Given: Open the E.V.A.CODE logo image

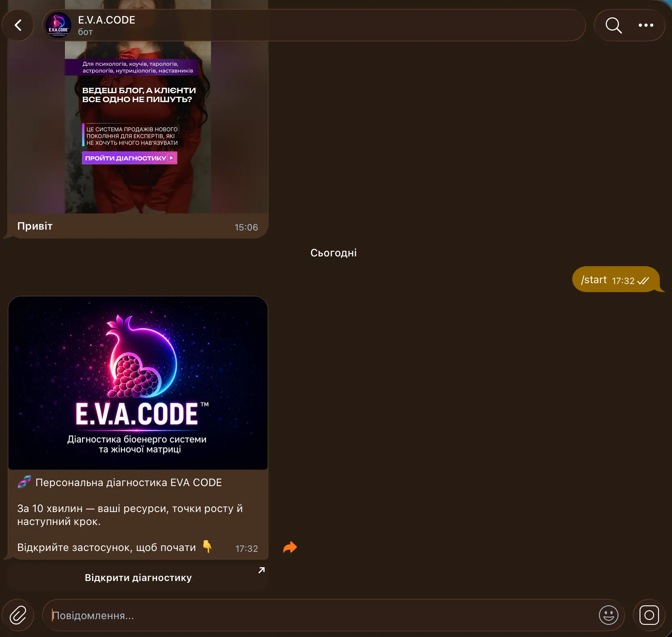Looking at the screenshot, I should click(x=138, y=383).
